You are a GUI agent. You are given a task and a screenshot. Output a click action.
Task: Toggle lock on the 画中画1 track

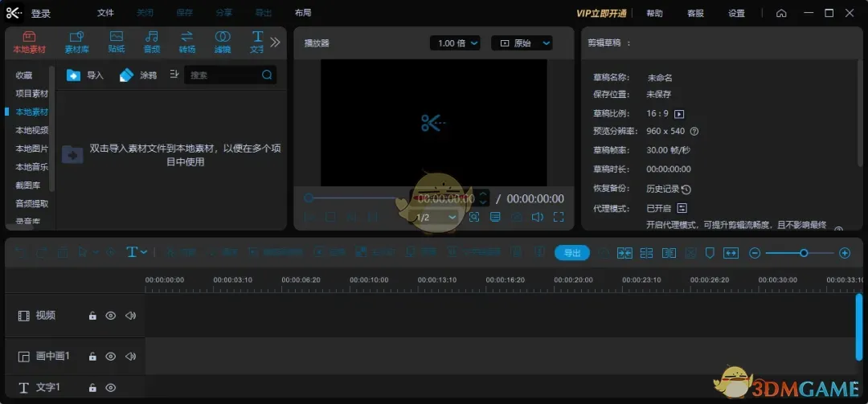click(x=92, y=357)
